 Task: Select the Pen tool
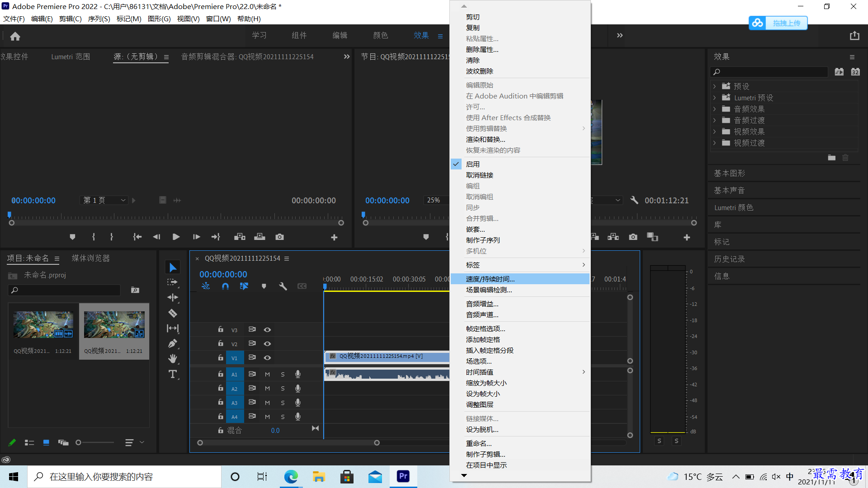coord(173,343)
